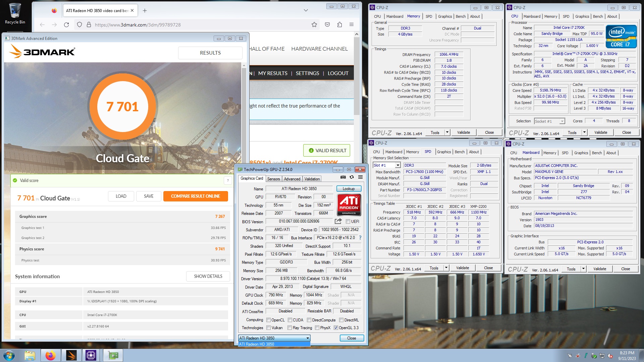644x362 pixels.
Task: Open the GPU selector dropdown in GPU-Z
Action: pos(274,338)
